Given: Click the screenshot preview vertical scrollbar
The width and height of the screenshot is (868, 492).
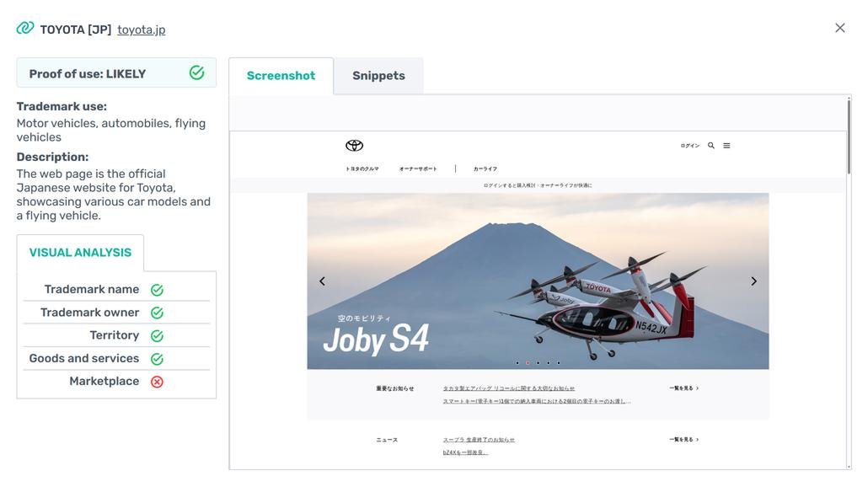Looking at the screenshot, I should [x=849, y=136].
